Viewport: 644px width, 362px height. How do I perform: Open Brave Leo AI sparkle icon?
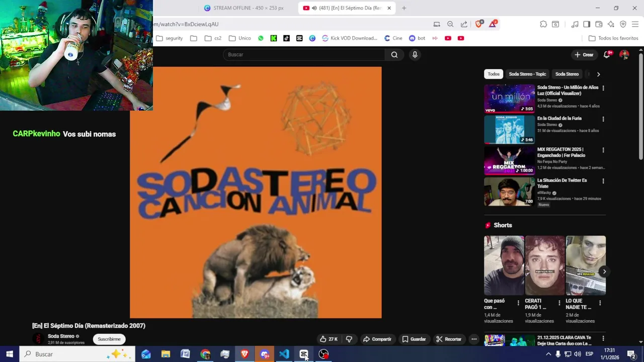(611, 24)
